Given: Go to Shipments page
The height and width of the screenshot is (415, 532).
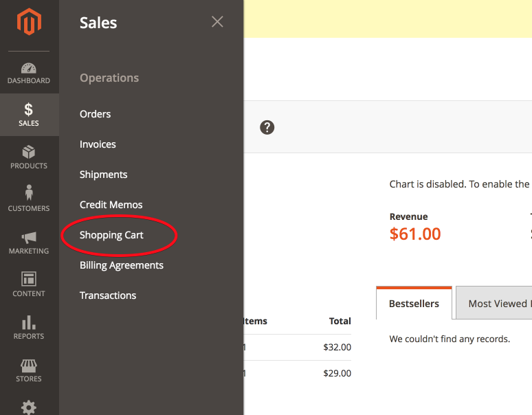Looking at the screenshot, I should pyautogui.click(x=103, y=175).
